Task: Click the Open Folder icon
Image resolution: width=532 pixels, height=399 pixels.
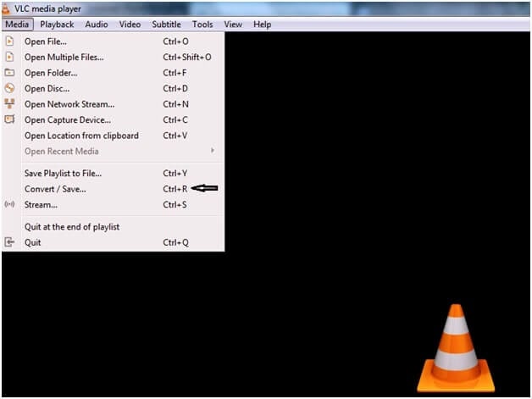Action: click(9, 72)
